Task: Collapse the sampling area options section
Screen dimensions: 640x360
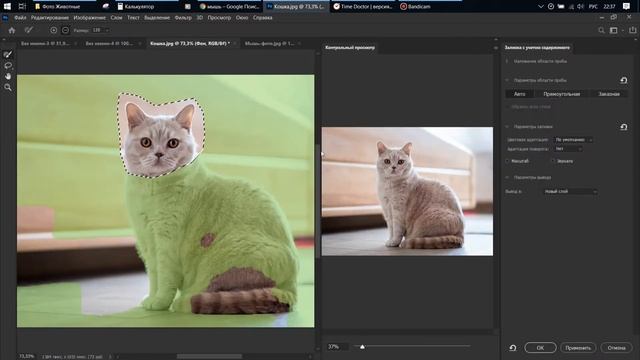Action: coord(507,80)
